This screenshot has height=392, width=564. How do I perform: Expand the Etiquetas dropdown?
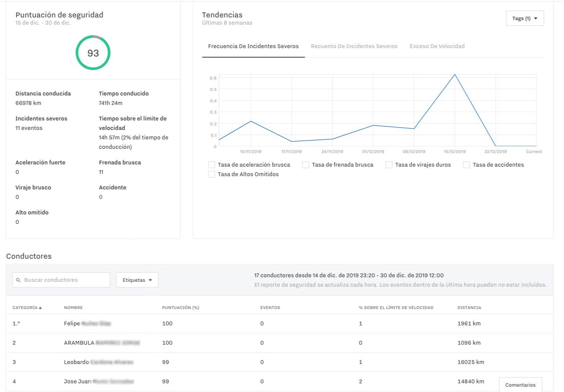pyautogui.click(x=137, y=280)
